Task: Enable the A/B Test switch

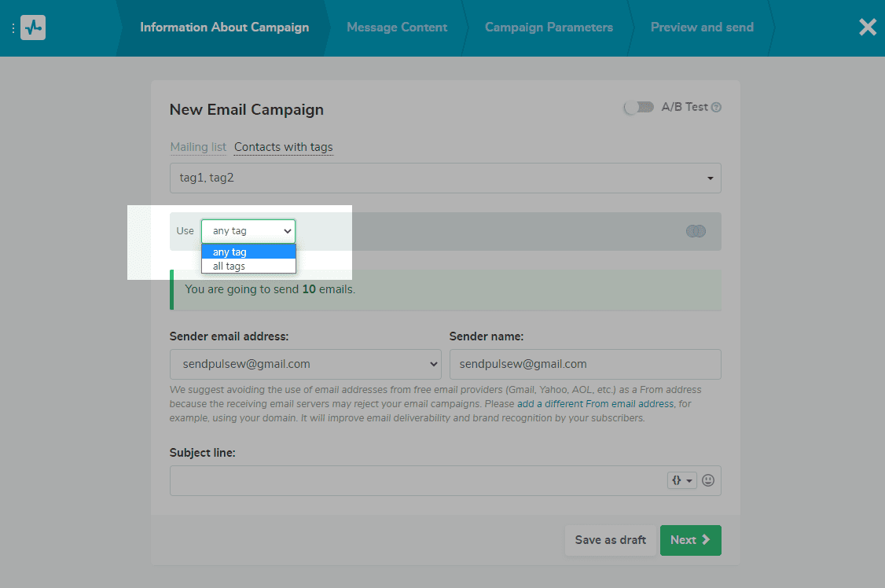Action: click(638, 108)
